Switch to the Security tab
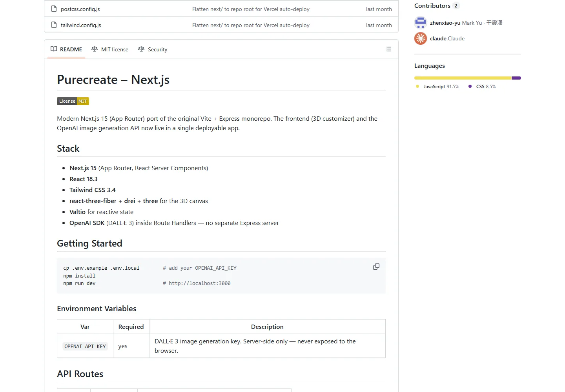The image size is (565, 392). [x=153, y=49]
